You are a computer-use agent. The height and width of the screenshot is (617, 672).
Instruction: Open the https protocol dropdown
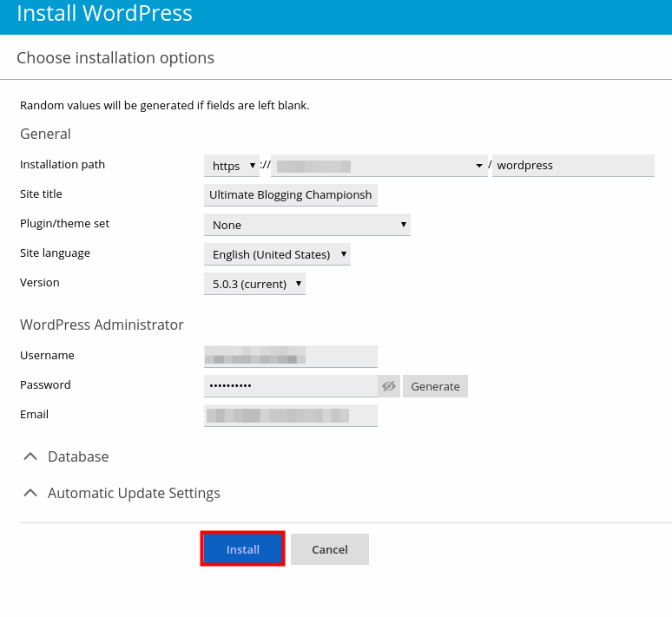pos(232,166)
